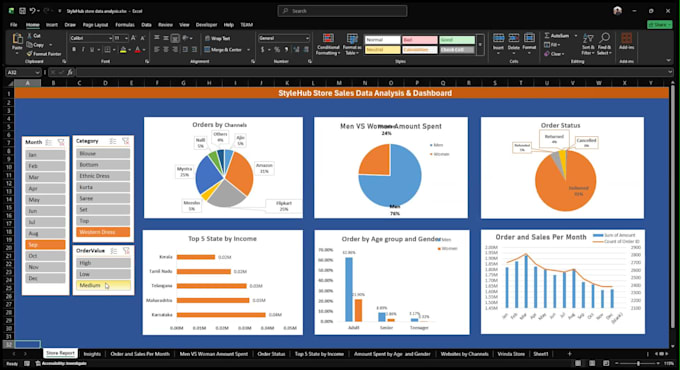Click the Insert Function fx icon

point(70,72)
